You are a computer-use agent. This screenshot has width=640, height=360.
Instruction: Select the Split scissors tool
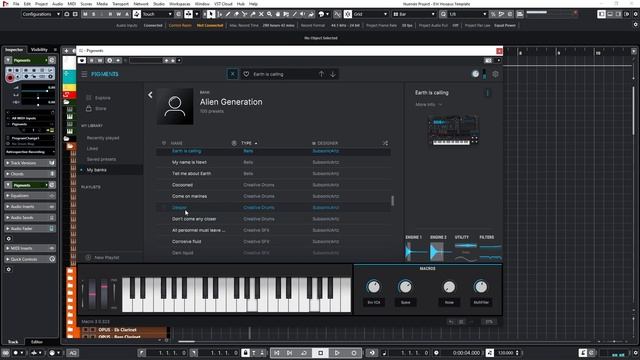(244, 14)
